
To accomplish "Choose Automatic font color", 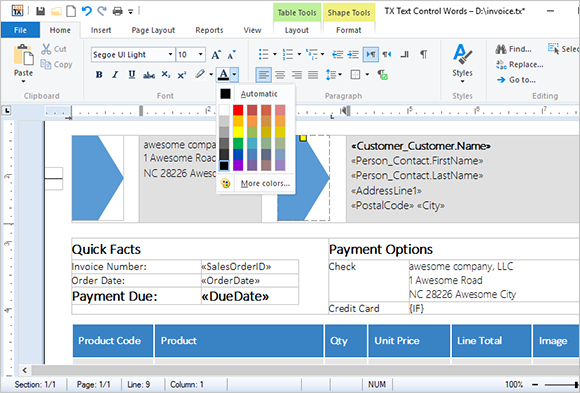I will (255, 94).
